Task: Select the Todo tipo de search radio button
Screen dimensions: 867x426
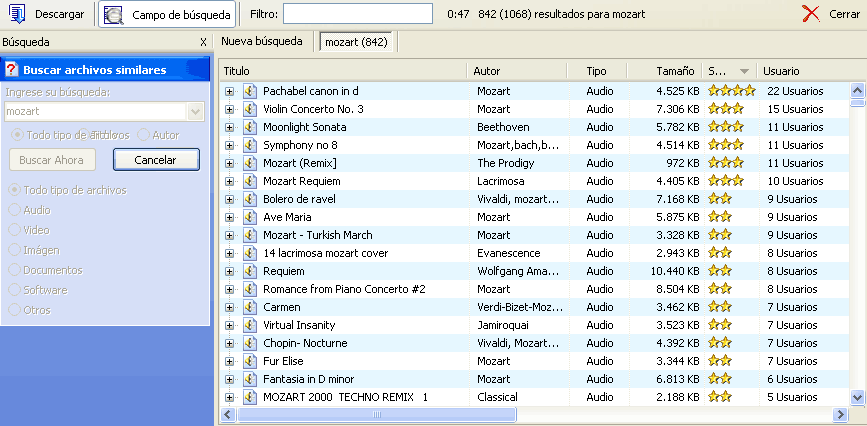Action: [18, 134]
